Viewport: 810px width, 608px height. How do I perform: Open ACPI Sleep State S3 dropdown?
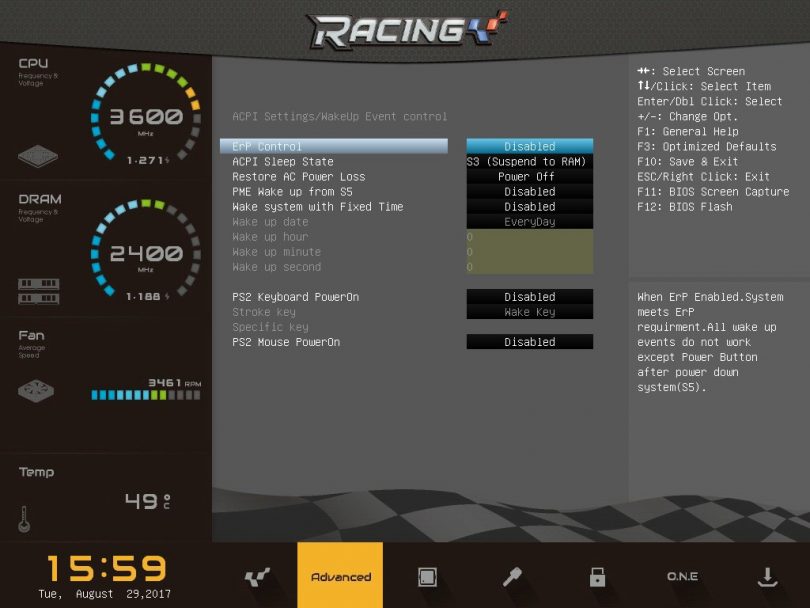pyautogui.click(x=529, y=162)
